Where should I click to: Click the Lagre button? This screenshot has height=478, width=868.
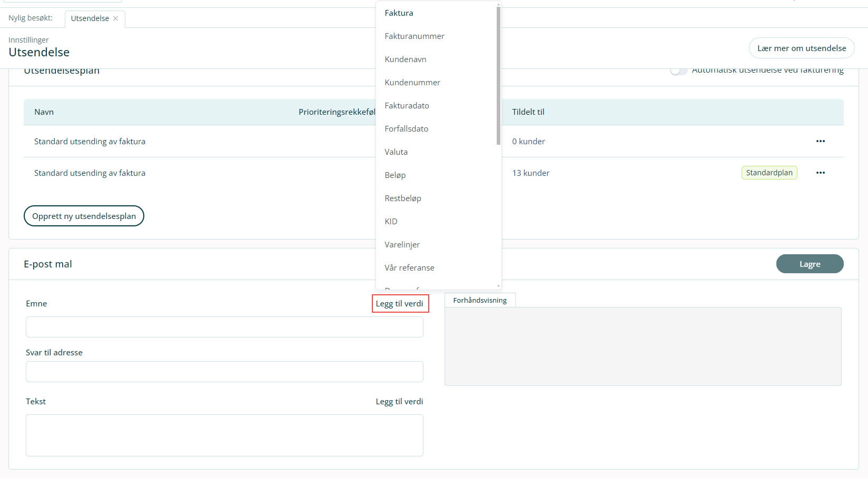click(810, 264)
